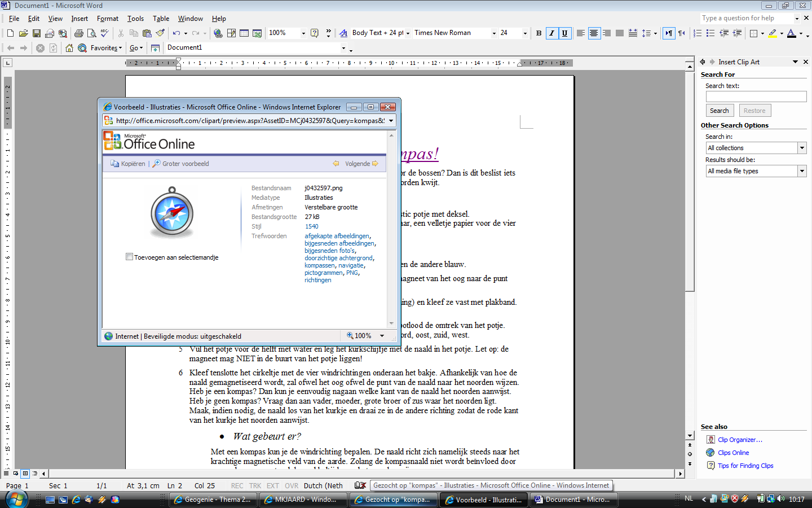The image size is (812, 508).
Task: Toggle italic formatting
Action: point(551,33)
